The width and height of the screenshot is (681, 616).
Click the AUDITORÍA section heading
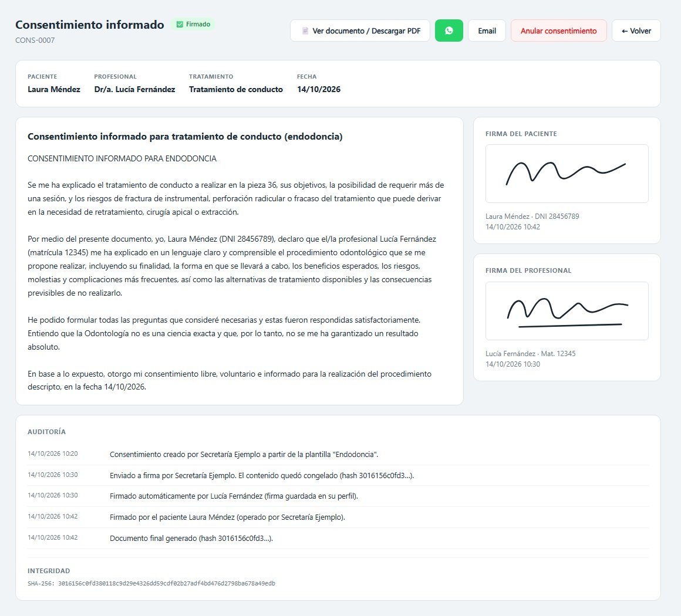47,432
